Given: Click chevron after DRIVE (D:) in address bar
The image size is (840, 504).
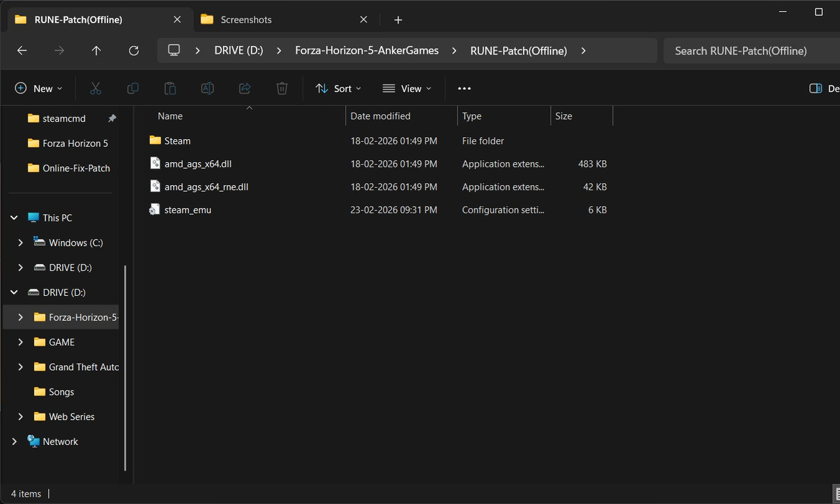Looking at the screenshot, I should (x=280, y=51).
